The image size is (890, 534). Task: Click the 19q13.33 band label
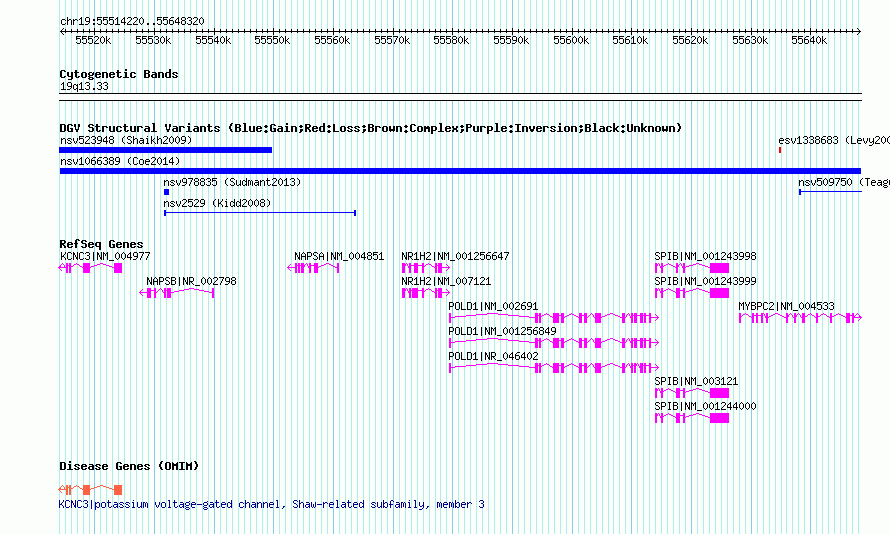[x=84, y=86]
